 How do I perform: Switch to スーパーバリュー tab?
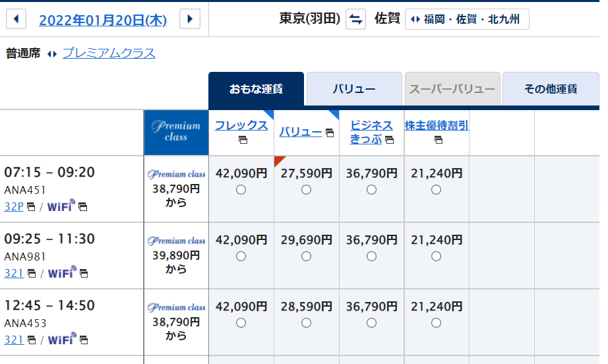(x=452, y=89)
